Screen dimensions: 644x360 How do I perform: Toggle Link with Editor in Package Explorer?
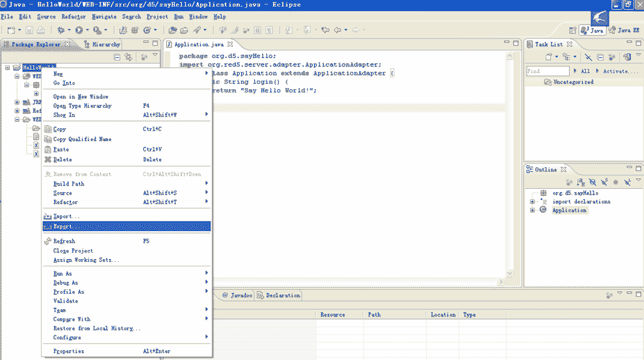pos(128,57)
